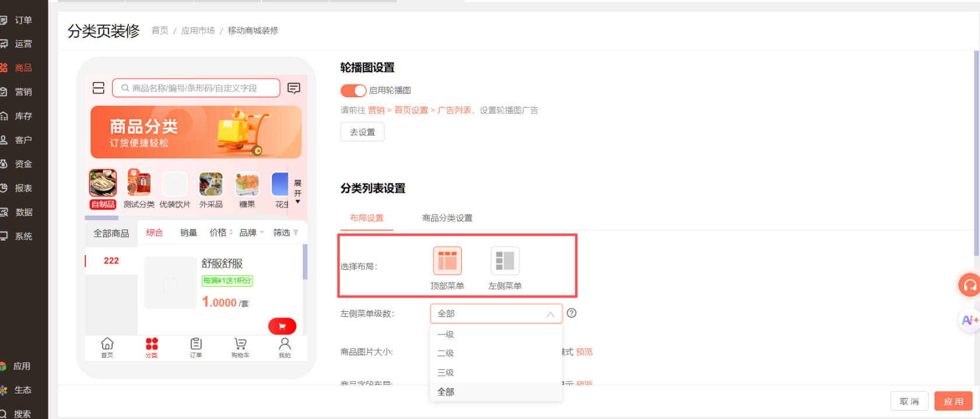Screen dimensions: 980x419
Task: Switch to the 商品分类设置 tab
Action: pyautogui.click(x=447, y=218)
